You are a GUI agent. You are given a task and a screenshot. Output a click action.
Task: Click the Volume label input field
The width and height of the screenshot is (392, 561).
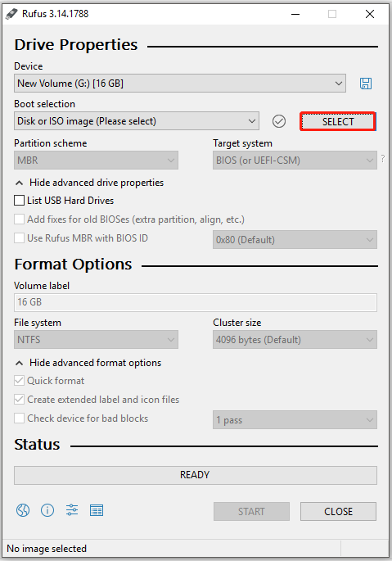(x=196, y=302)
